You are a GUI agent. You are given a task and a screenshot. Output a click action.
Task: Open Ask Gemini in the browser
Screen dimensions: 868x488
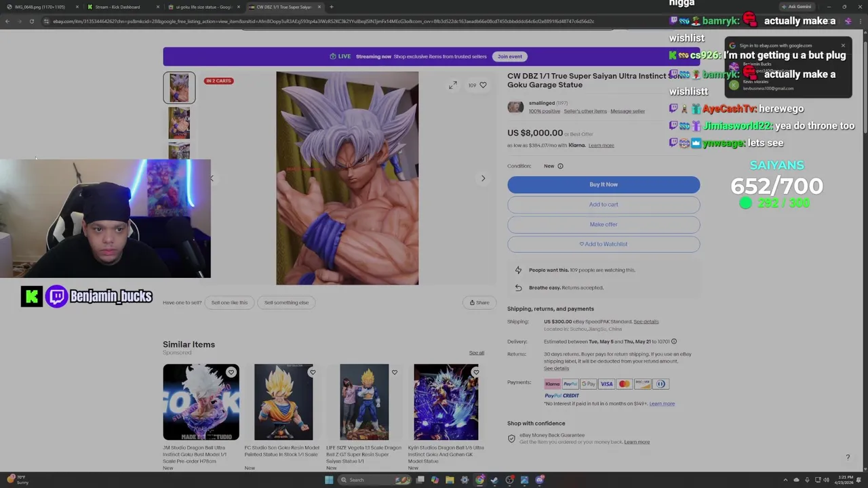(796, 7)
